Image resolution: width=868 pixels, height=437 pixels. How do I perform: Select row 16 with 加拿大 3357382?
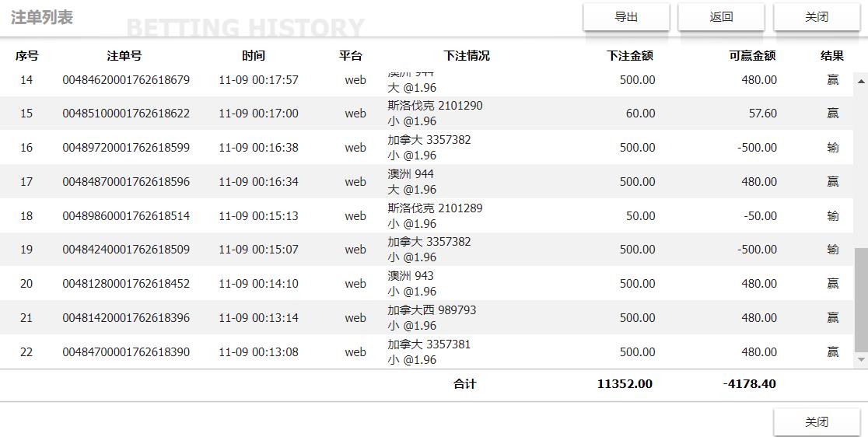[429, 148]
